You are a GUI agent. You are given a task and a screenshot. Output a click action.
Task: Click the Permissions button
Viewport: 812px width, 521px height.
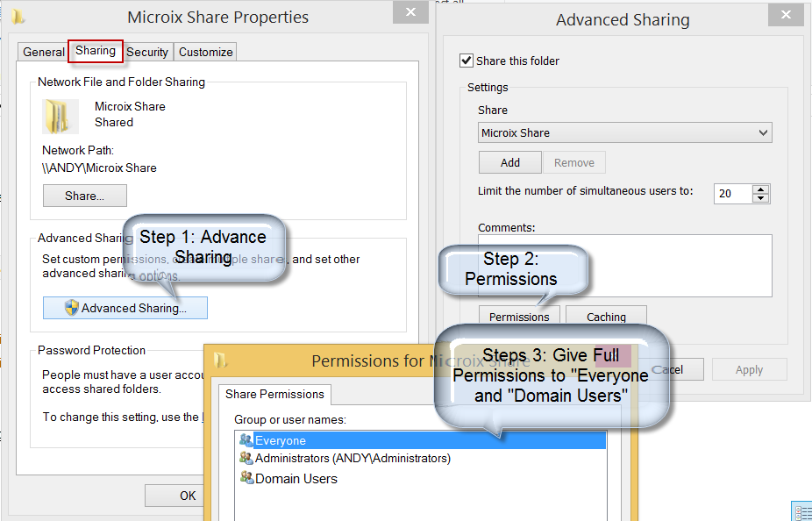point(518,317)
